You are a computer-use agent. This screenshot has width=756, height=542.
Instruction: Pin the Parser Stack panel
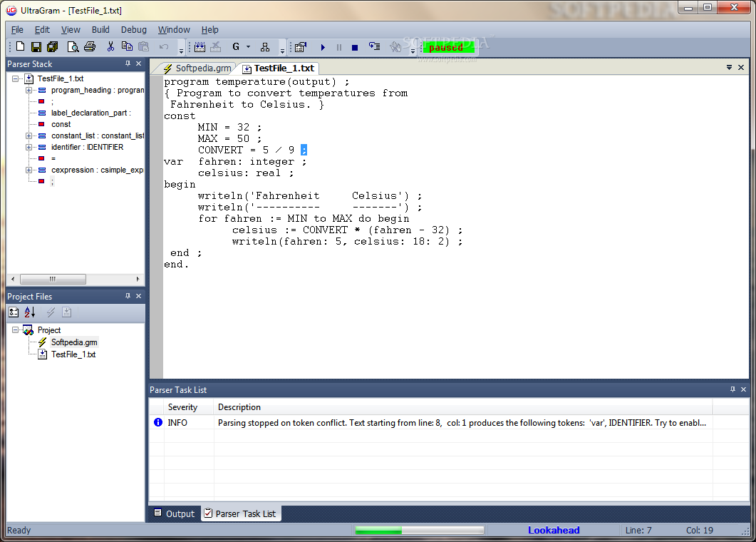coord(128,63)
